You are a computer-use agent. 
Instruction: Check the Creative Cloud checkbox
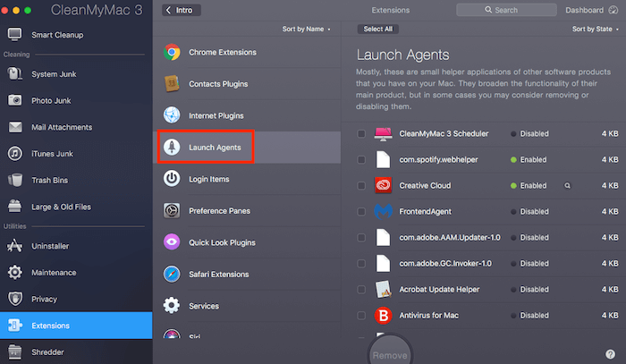[361, 186]
